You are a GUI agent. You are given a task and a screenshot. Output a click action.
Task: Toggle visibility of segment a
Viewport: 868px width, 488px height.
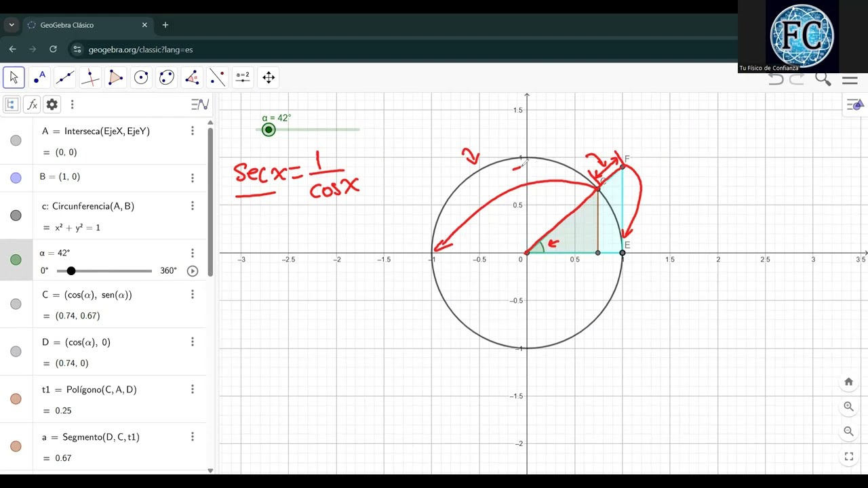[16, 447]
